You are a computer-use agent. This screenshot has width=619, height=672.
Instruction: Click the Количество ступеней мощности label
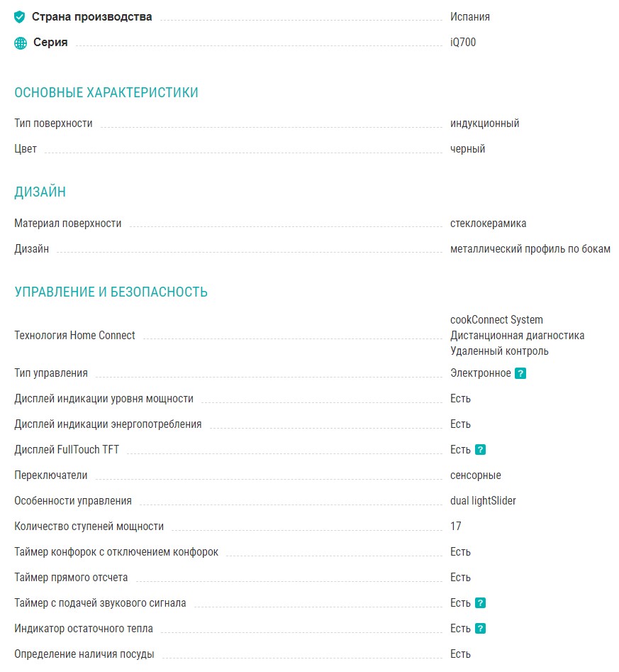coord(89,527)
